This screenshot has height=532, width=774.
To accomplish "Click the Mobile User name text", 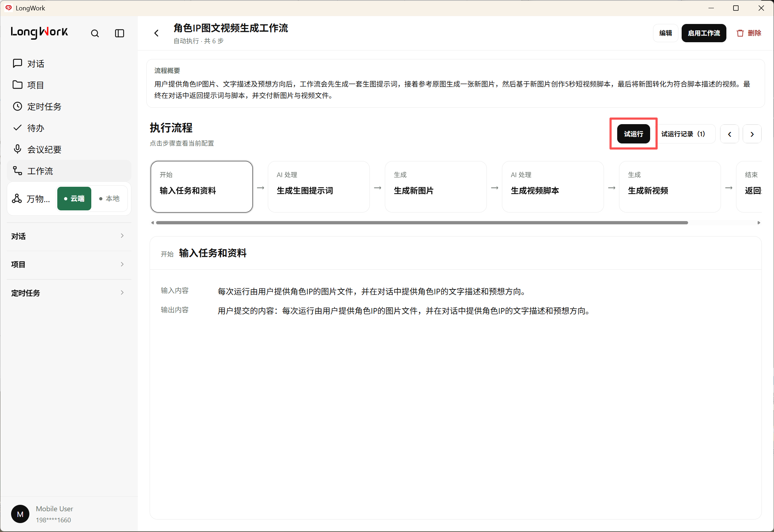I will [x=54, y=509].
